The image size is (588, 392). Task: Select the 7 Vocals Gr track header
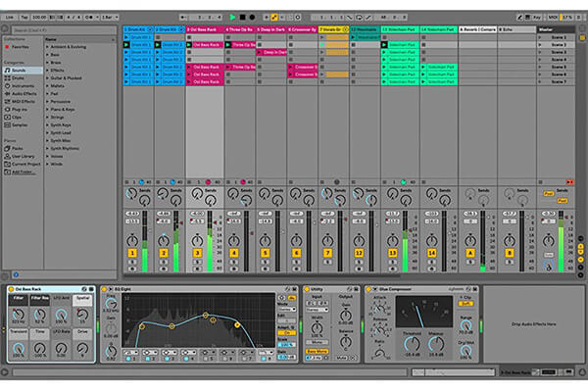coord(334,29)
